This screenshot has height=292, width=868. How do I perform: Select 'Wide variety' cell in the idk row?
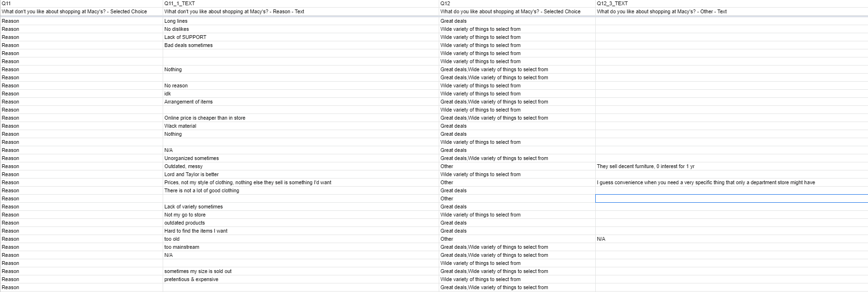click(517, 94)
